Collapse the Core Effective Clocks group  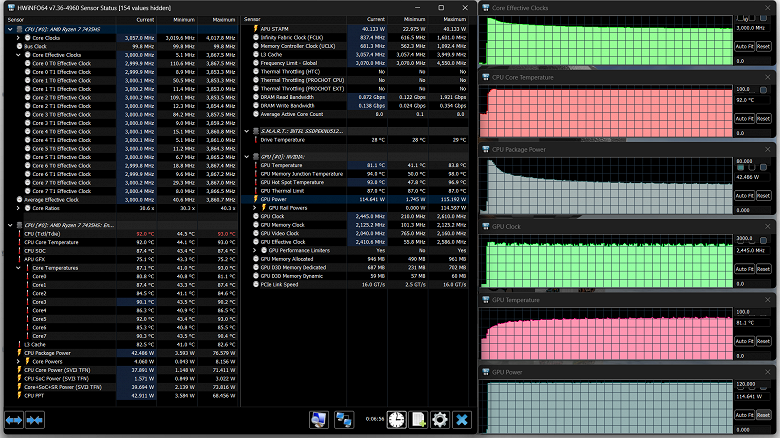tap(18, 55)
